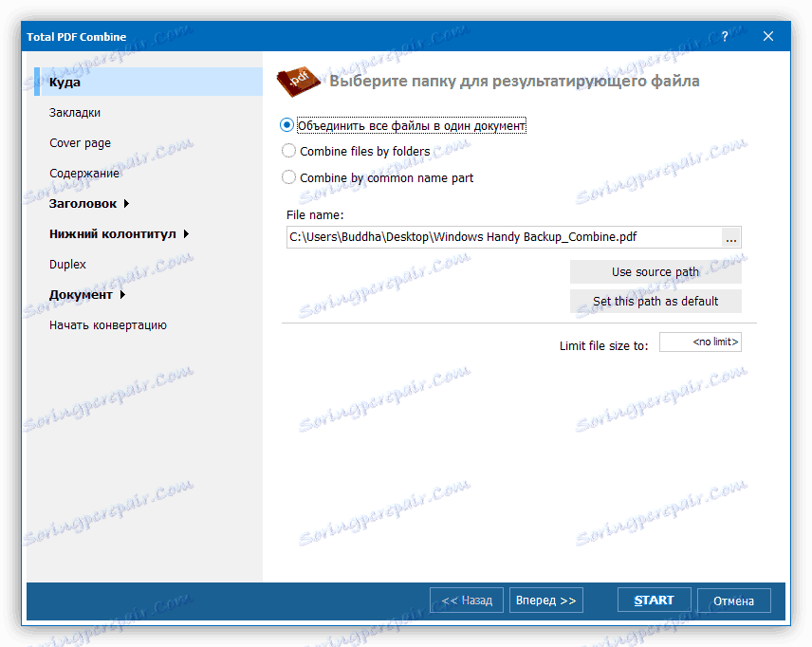Image resolution: width=812 pixels, height=647 pixels.
Task: Click the Отмена cancel button
Action: 734,601
